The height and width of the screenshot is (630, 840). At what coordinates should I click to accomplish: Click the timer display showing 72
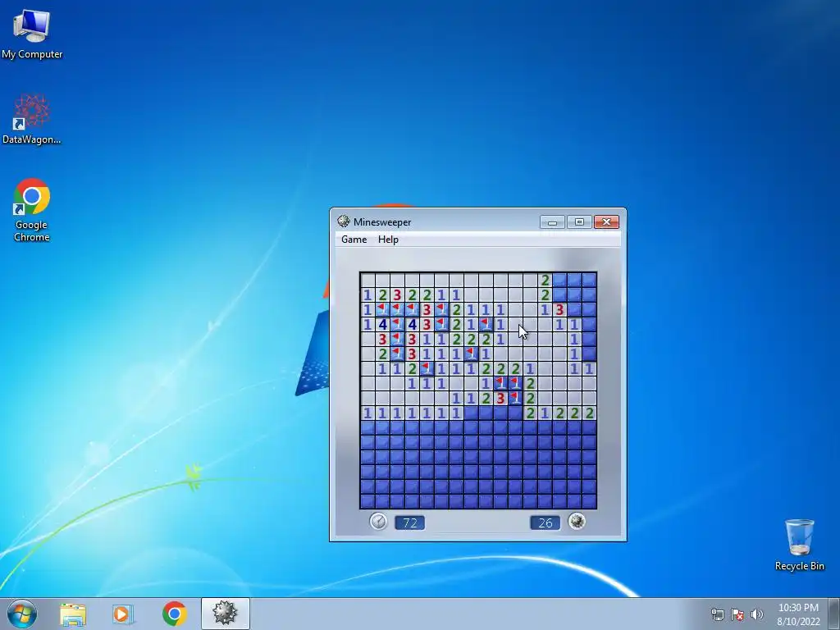410,523
